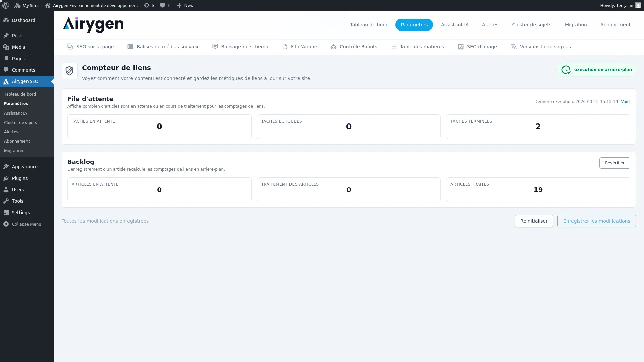This screenshot has width=644, height=362.
Task: Open the My Sites dropdown
Action: [x=27, y=5]
